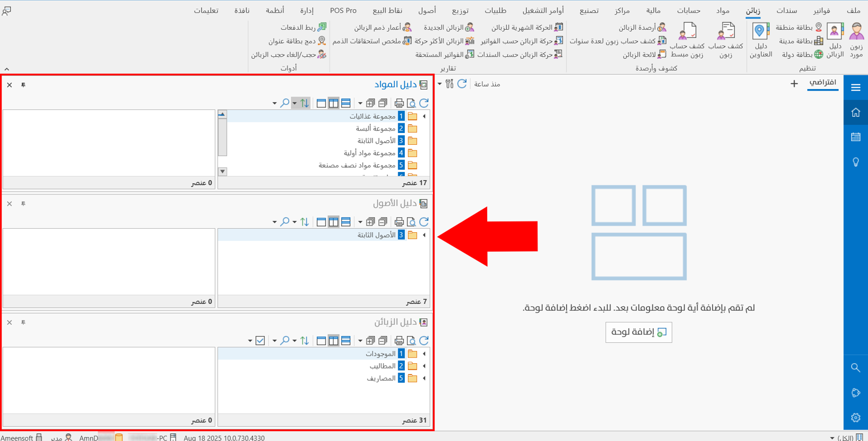
Task: Launch ربط الدفعات payments linking tool
Action: (303, 27)
